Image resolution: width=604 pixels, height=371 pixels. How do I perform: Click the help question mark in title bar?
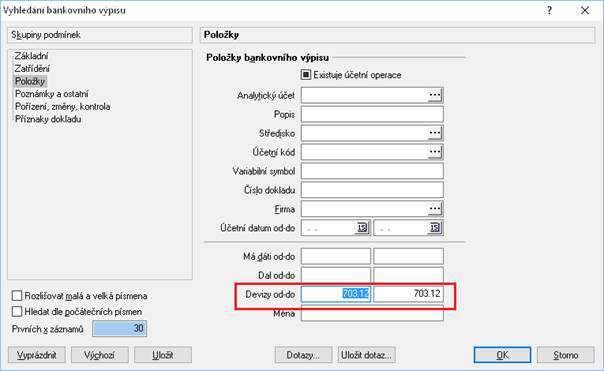click(x=549, y=10)
